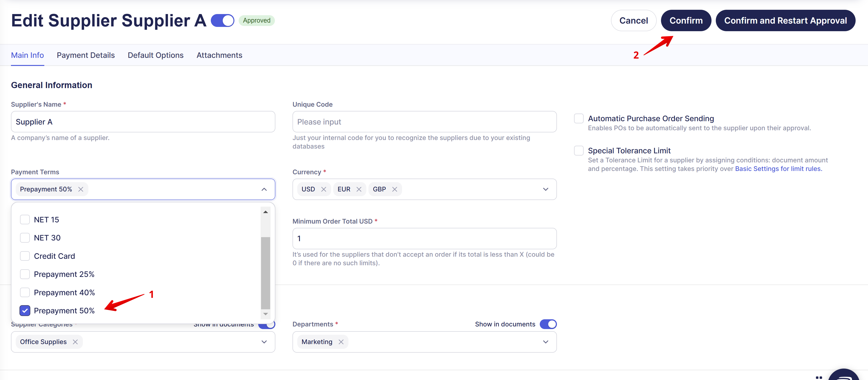Click the Unique Code input field
The image size is (868, 380).
click(x=424, y=122)
